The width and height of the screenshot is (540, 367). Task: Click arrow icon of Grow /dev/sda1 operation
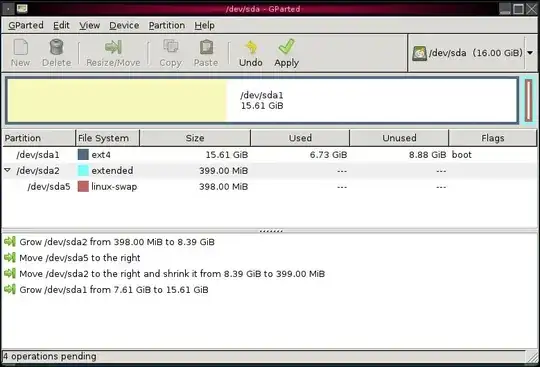pos(10,289)
